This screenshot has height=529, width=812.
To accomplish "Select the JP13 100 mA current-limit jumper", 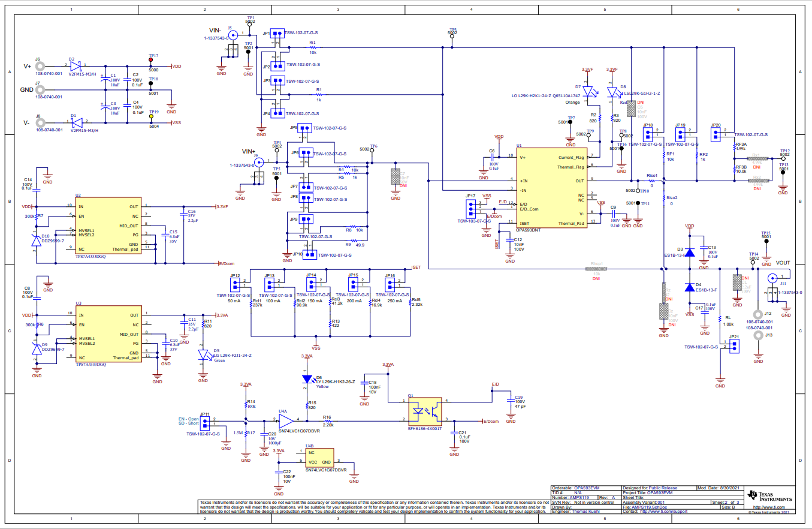I will (270, 284).
